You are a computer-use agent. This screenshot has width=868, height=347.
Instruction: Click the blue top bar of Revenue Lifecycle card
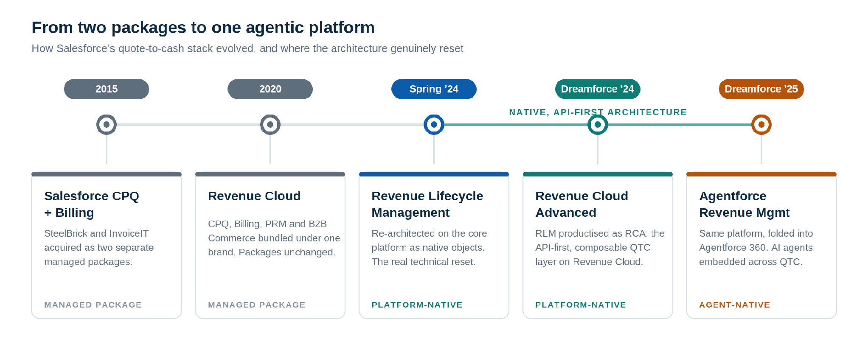(434, 174)
